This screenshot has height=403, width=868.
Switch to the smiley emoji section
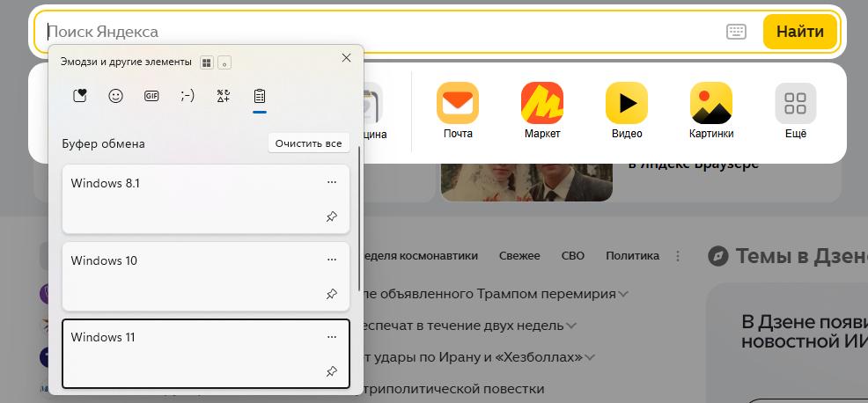point(115,96)
